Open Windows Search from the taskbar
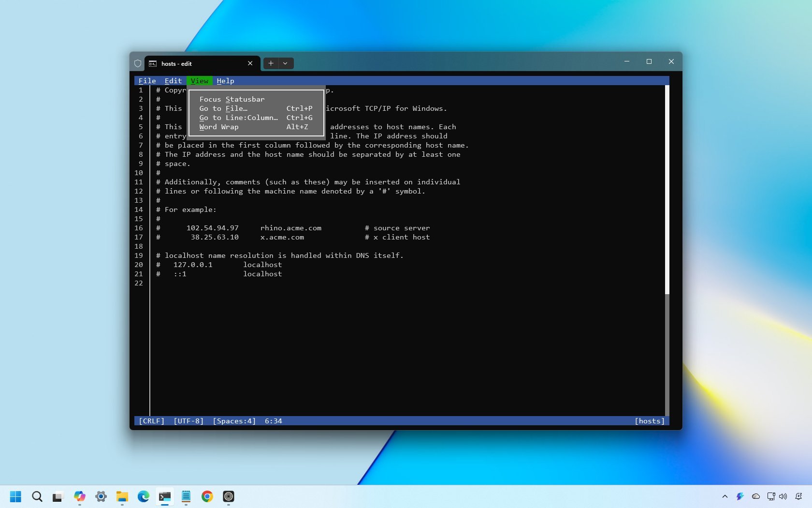Image resolution: width=812 pixels, height=508 pixels. tap(37, 497)
